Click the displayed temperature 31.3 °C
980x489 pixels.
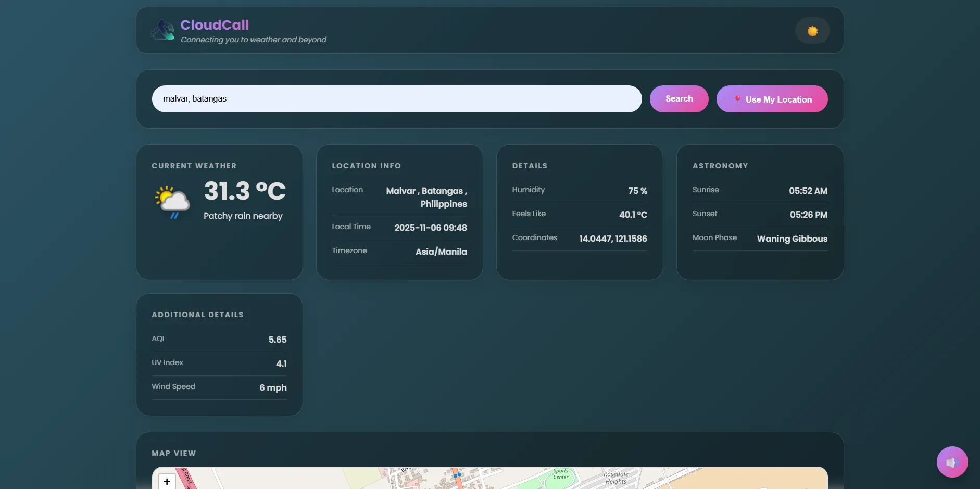pos(244,191)
